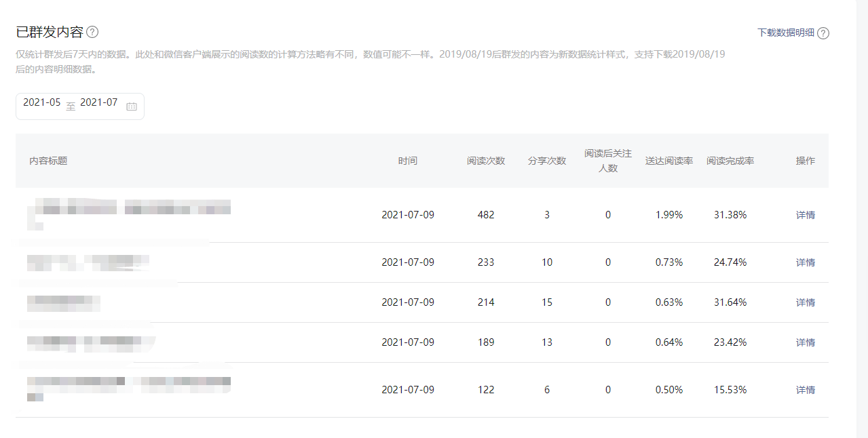Open 详情 for row with 214 reads
Screen dimensions: 868x438
point(806,302)
